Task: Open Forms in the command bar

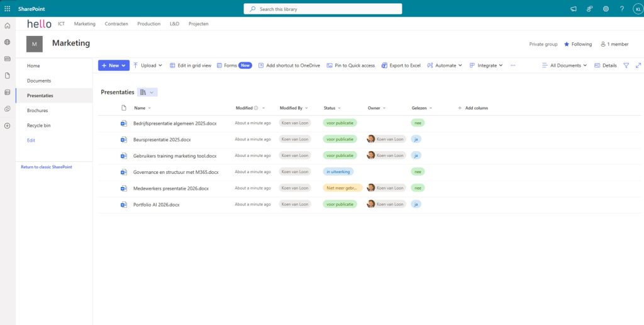Action: pyautogui.click(x=234, y=66)
